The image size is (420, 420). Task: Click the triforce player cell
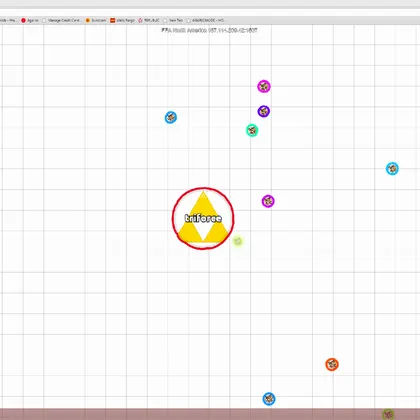coord(203,218)
